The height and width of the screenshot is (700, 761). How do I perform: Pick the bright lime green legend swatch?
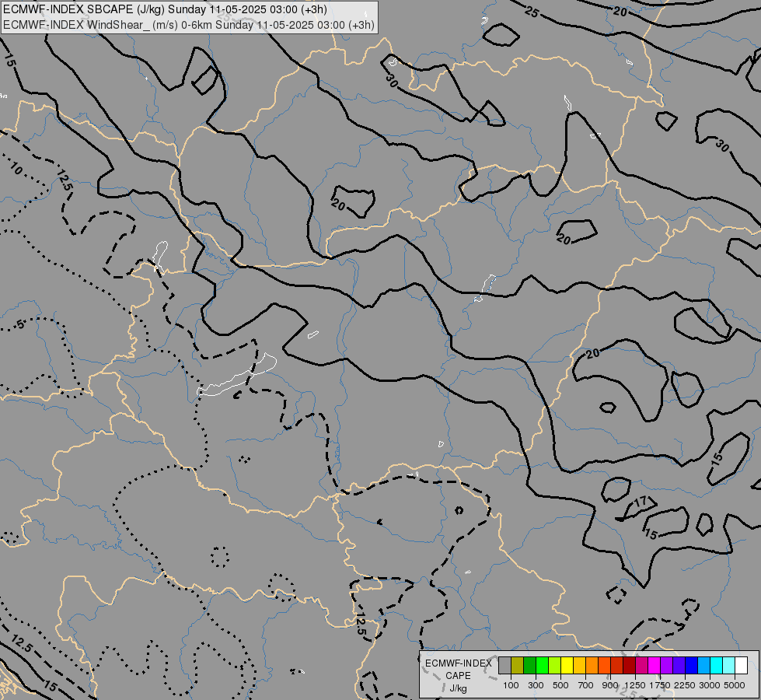coord(542,665)
